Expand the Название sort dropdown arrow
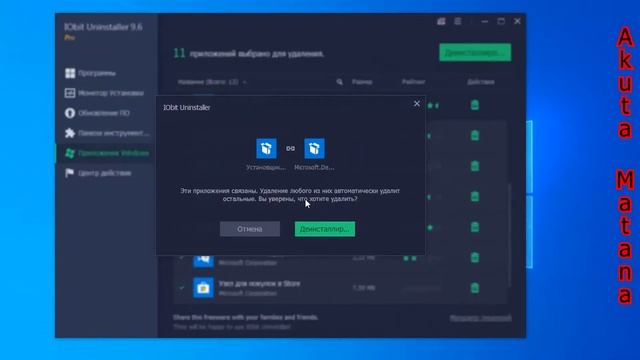The image size is (640, 360). (x=244, y=82)
